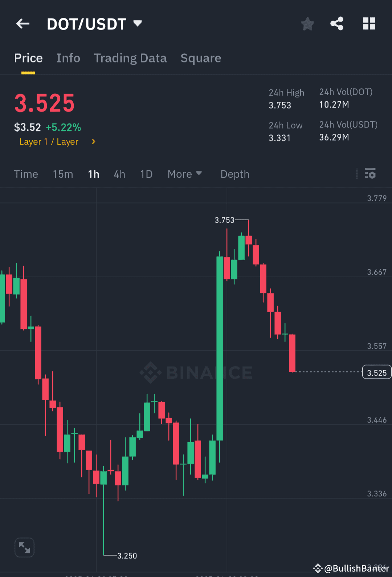Image resolution: width=392 pixels, height=577 pixels.
Task: Open the Depth view
Action: coord(234,174)
